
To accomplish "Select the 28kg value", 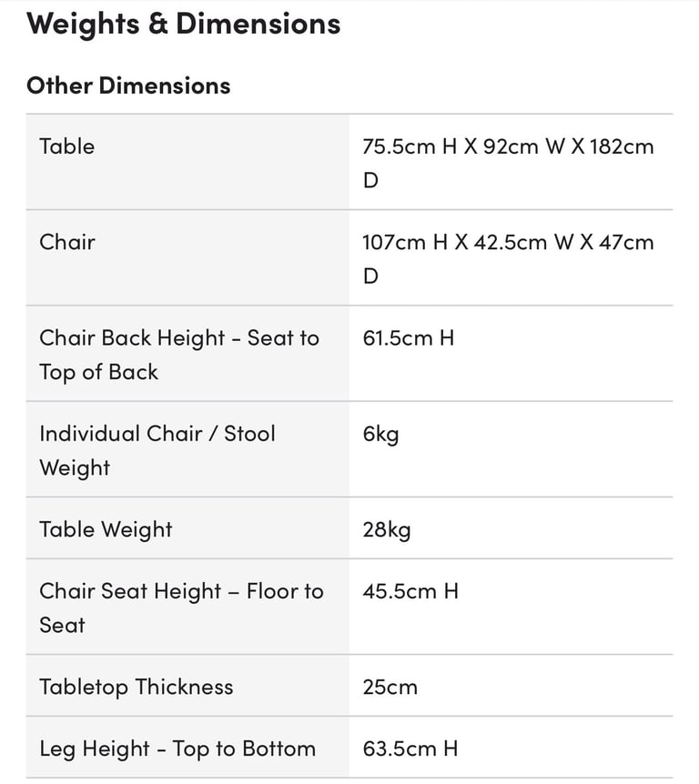I will coord(387,529).
